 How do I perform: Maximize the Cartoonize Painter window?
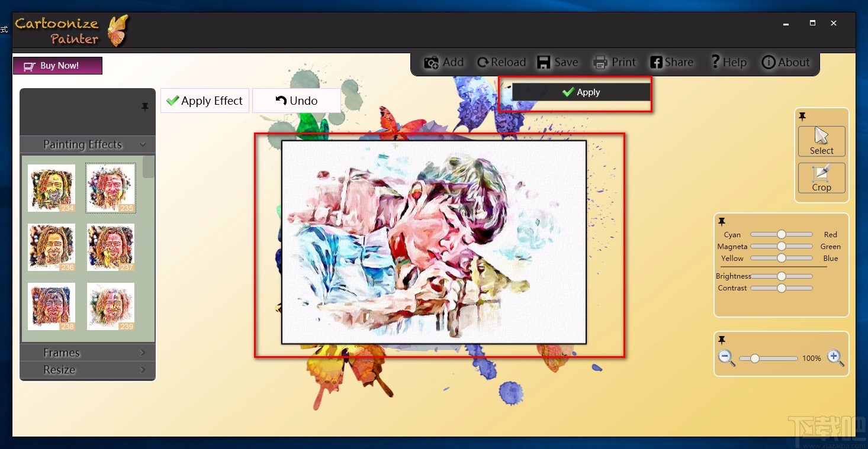(813, 23)
